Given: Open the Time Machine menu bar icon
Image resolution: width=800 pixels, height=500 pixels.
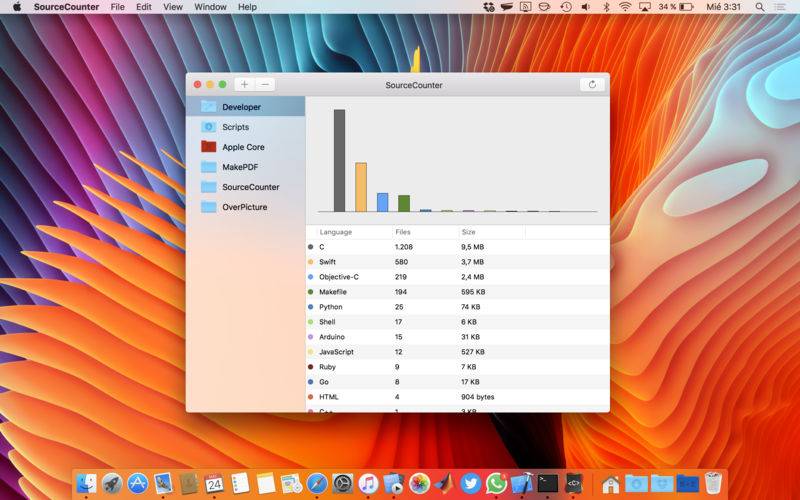Looking at the screenshot, I should click(566, 7).
